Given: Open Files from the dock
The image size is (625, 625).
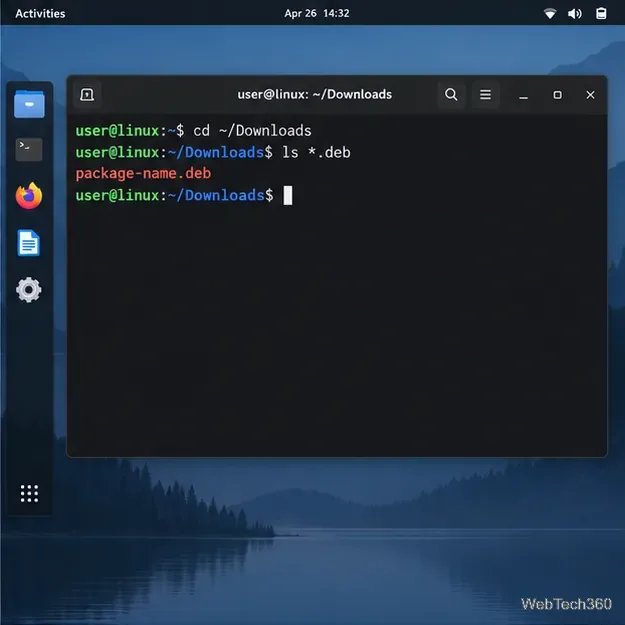Looking at the screenshot, I should click(x=29, y=104).
